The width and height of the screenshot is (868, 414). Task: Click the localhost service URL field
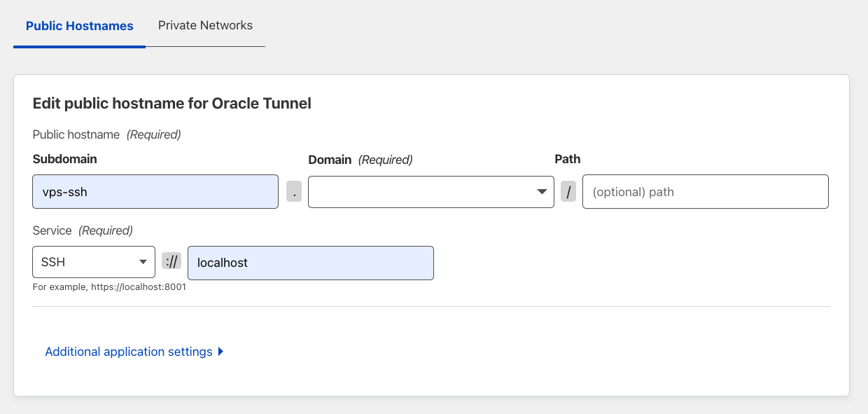click(311, 263)
